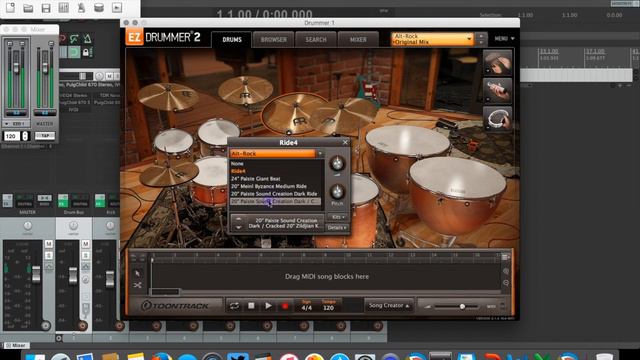Click the open project folder icon
Viewport: 640px width, 360px height.
coord(28,7)
